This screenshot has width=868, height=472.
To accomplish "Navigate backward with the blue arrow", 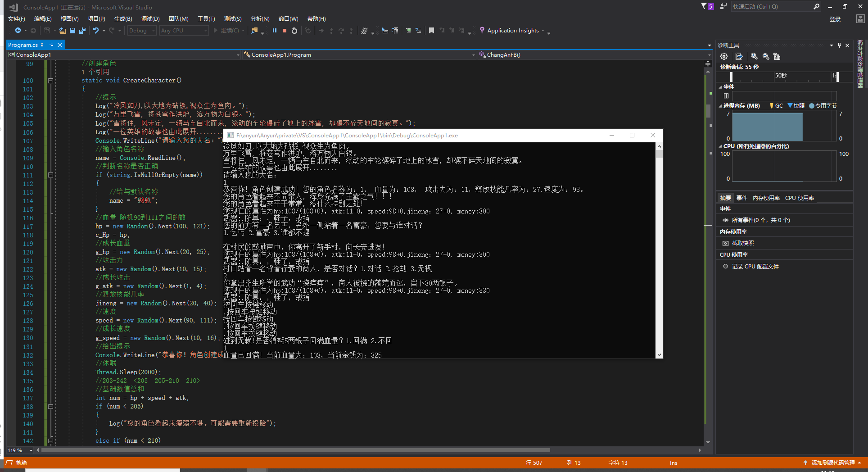I will (18, 31).
